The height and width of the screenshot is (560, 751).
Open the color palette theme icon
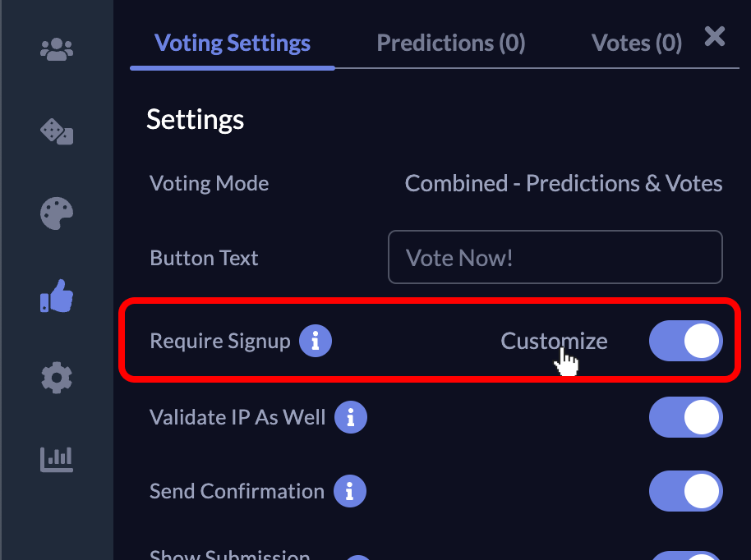click(x=57, y=213)
